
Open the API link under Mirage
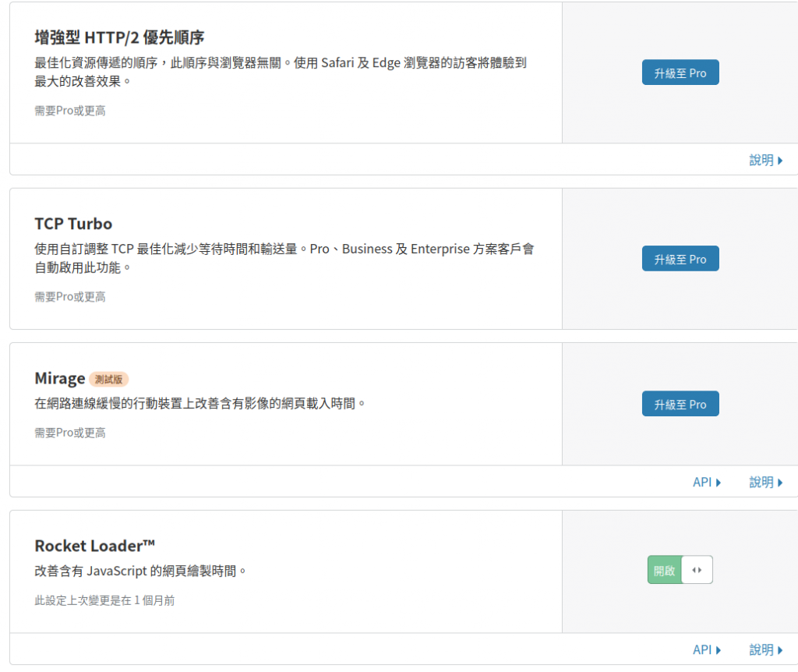point(706,482)
